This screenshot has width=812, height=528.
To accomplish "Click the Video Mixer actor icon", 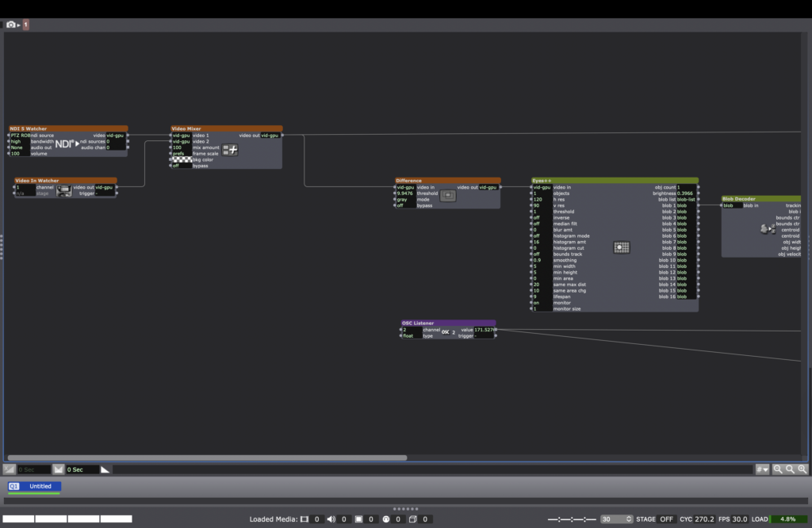I will [x=230, y=150].
